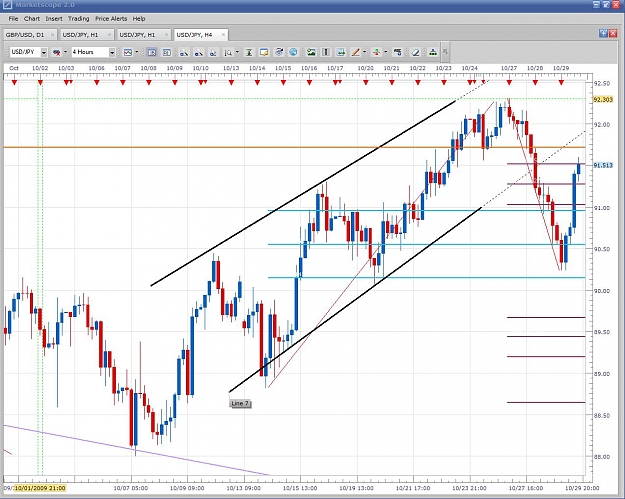The height and width of the screenshot is (499, 625).
Task: Toggle the second chart mode button
Action: point(166,52)
